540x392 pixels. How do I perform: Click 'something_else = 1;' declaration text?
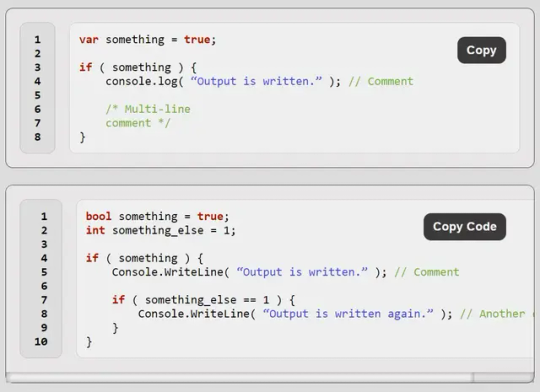pos(174,230)
